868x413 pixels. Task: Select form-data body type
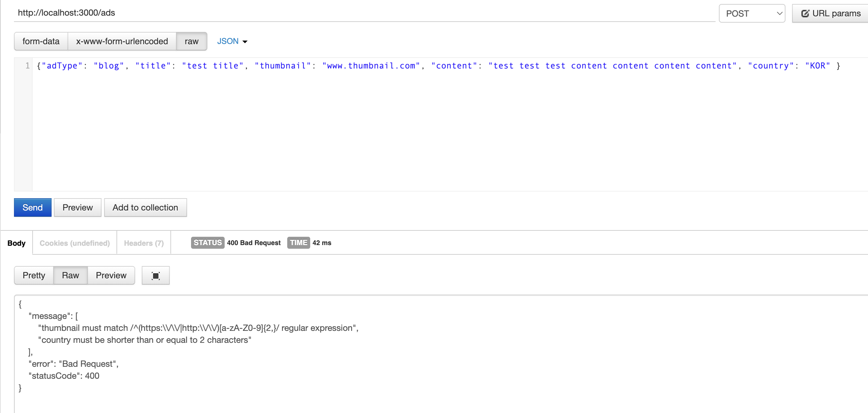click(x=41, y=41)
